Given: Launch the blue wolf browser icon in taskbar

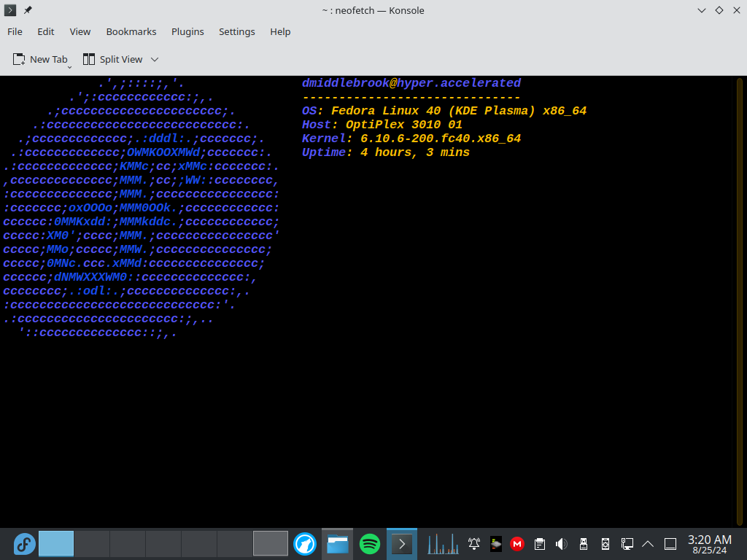Looking at the screenshot, I should point(305,543).
